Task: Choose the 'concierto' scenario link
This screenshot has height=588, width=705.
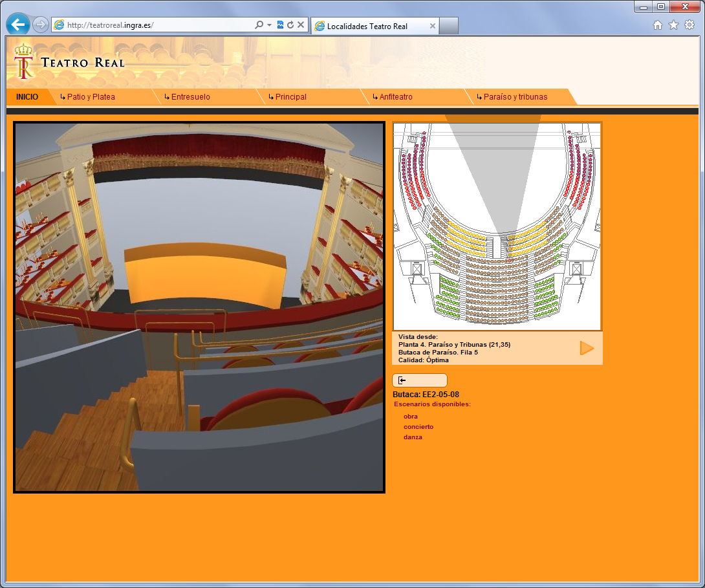Action: tap(418, 427)
